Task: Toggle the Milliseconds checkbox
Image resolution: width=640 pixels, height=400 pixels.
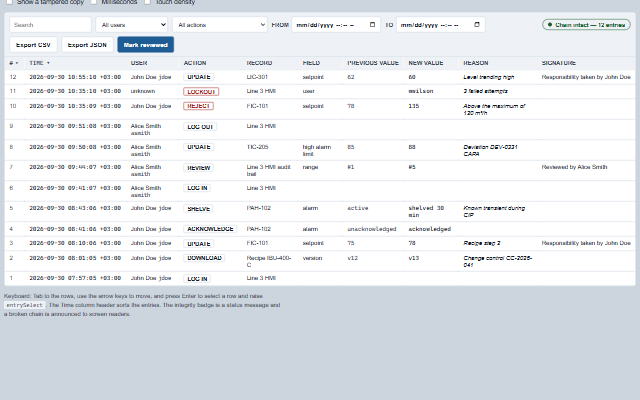Action: 93,2
